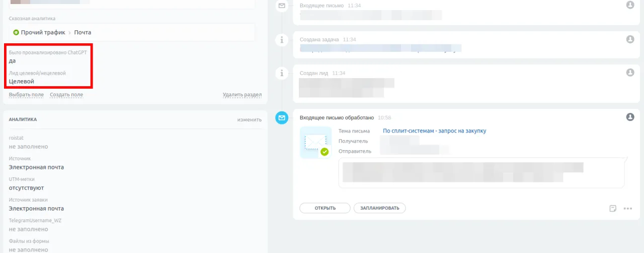Click the email envelope thumbnail with green check
Viewport: 644px width, 253px height.
(x=316, y=143)
